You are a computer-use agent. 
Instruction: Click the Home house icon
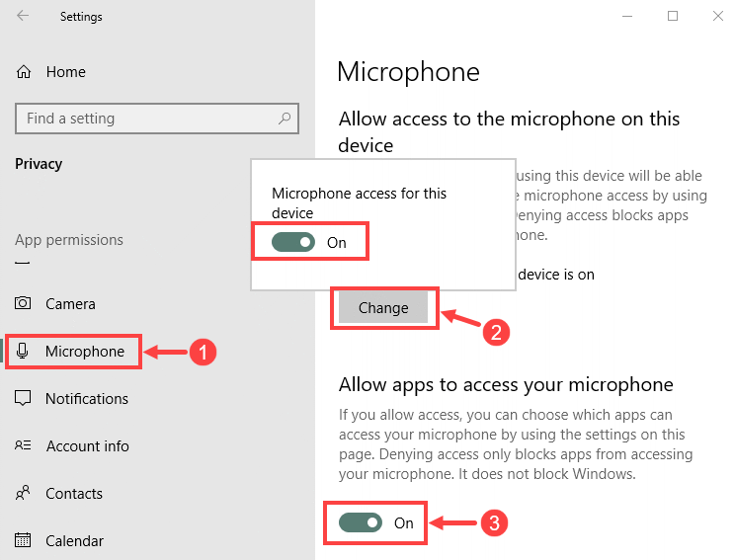[24, 72]
